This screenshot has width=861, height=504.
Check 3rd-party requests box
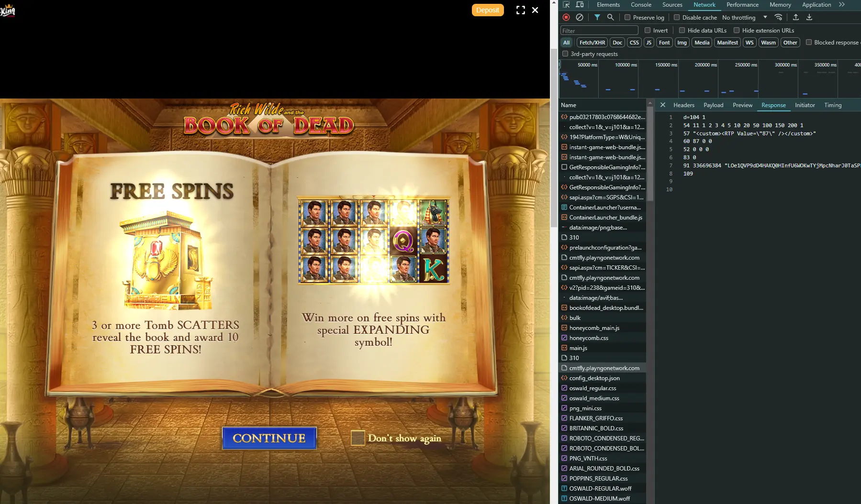point(565,54)
